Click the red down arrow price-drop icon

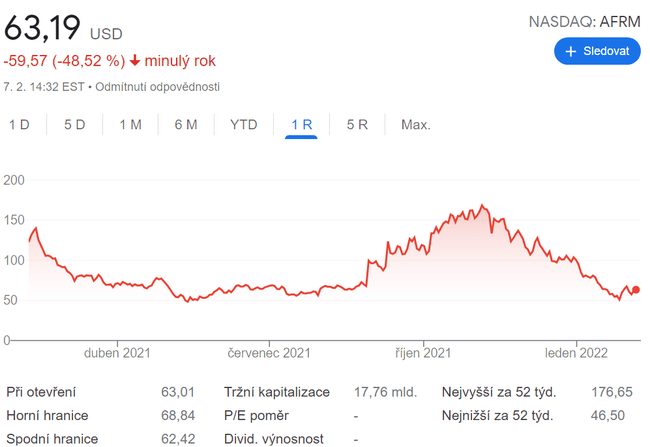click(135, 61)
